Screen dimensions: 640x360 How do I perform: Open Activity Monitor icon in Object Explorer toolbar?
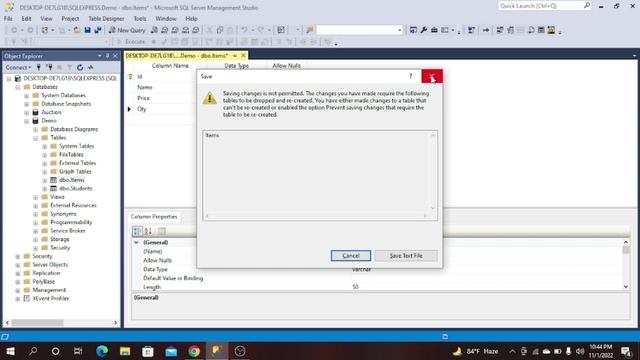pyautogui.click(x=91, y=67)
